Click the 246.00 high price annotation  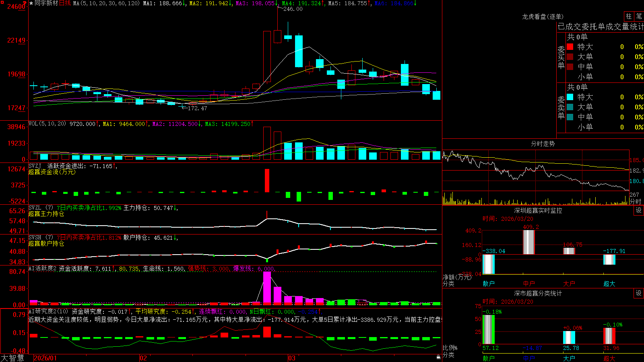coord(293,9)
